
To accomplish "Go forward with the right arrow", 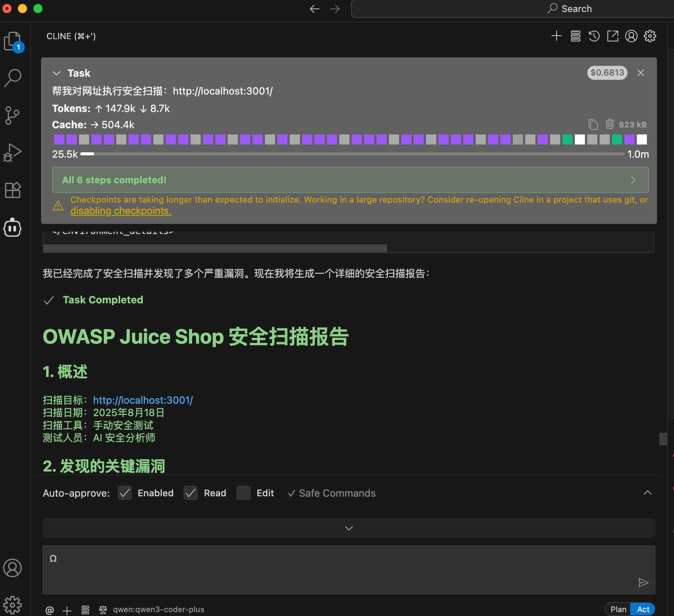I will pyautogui.click(x=335, y=9).
